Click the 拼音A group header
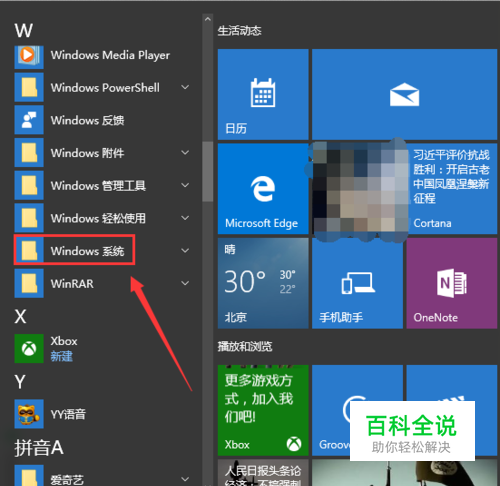Screen dimensions: 500x486 tap(39, 447)
